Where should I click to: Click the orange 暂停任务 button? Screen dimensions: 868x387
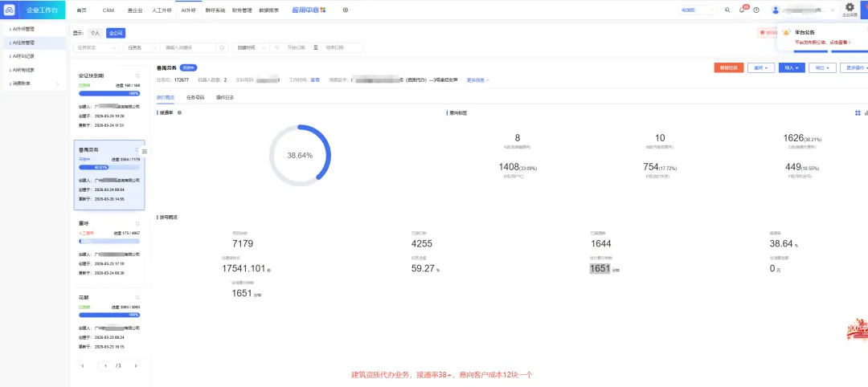729,67
